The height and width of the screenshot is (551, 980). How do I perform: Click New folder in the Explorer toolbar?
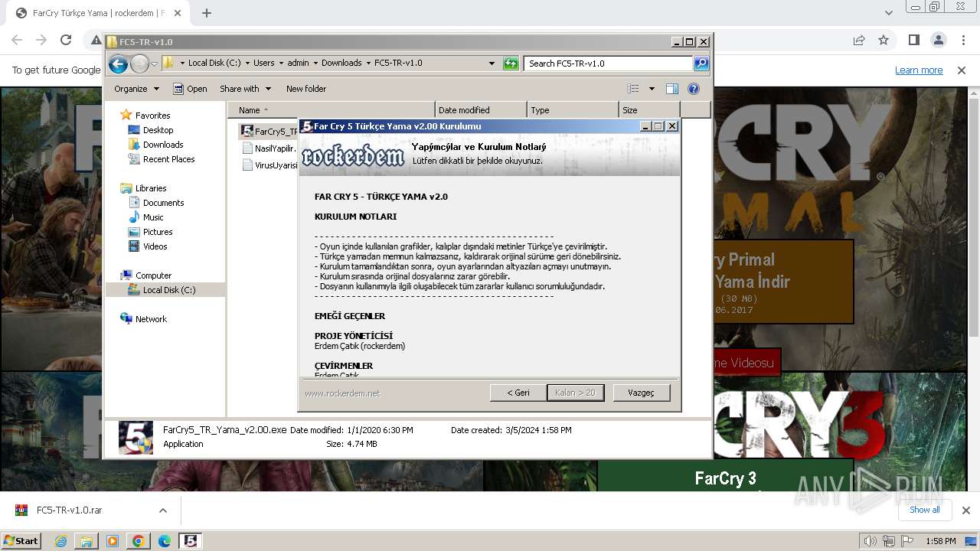point(306,89)
